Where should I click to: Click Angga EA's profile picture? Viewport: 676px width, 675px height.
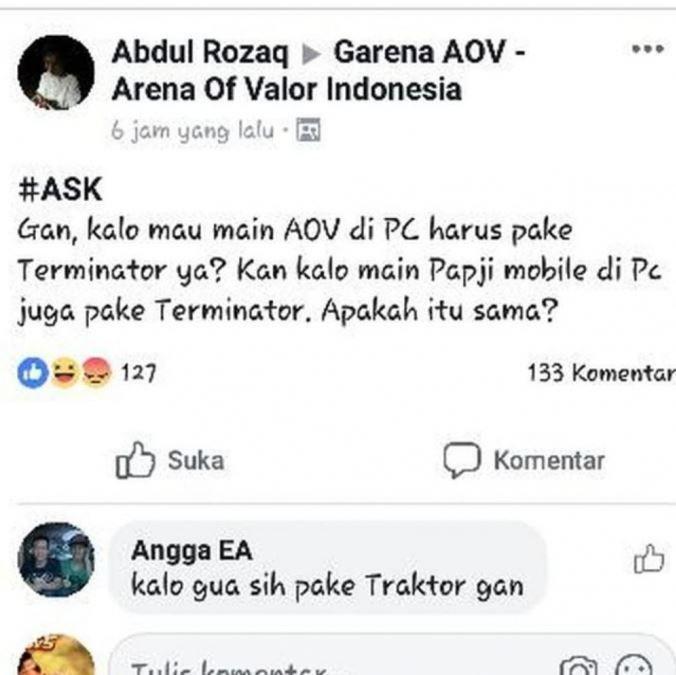56,559
